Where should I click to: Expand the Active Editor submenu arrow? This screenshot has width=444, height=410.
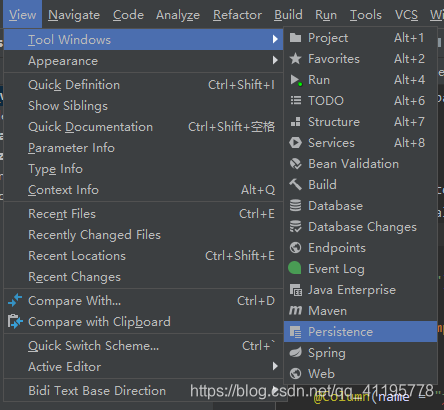pos(275,366)
